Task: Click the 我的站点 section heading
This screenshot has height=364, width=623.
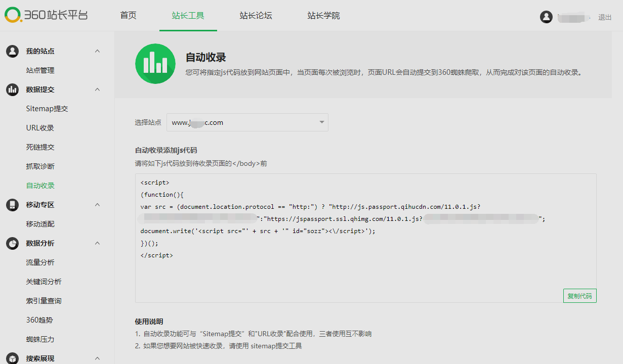Action: click(x=40, y=51)
